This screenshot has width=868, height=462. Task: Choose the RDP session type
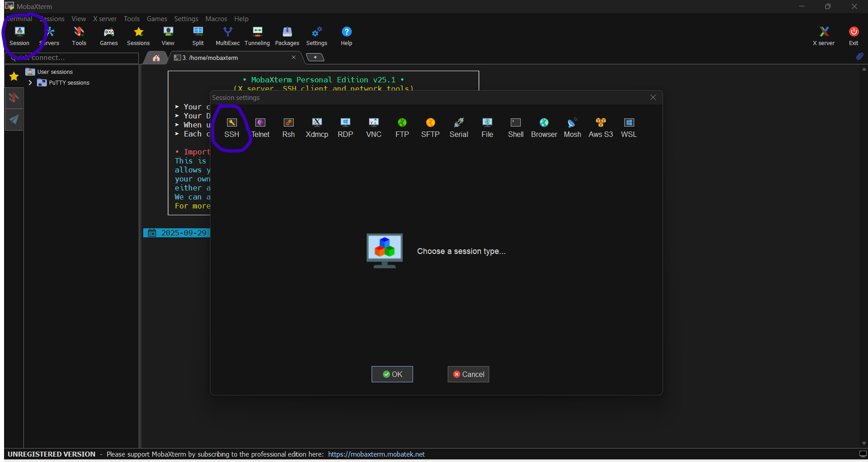point(345,127)
